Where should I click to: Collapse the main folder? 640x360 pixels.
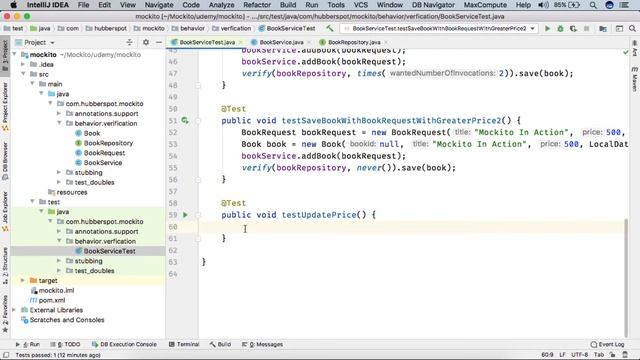click(x=32, y=84)
